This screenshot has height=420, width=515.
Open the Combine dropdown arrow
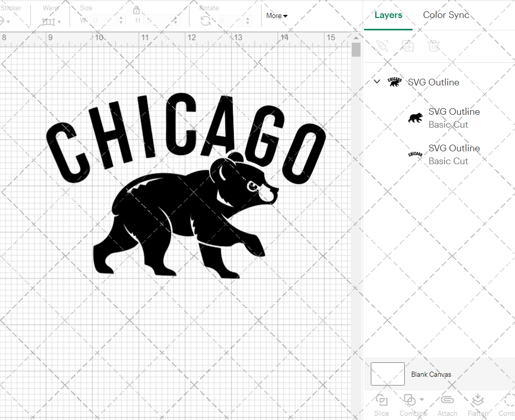coord(422,399)
